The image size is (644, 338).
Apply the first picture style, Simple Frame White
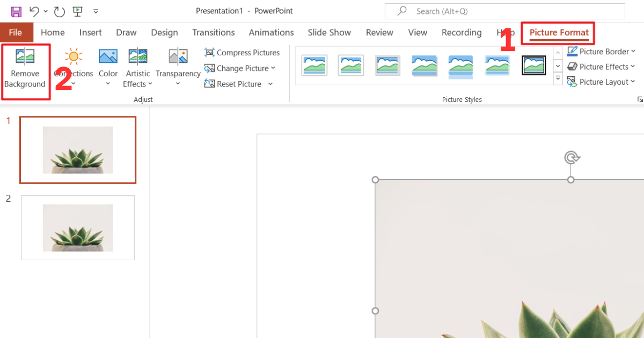(x=314, y=65)
